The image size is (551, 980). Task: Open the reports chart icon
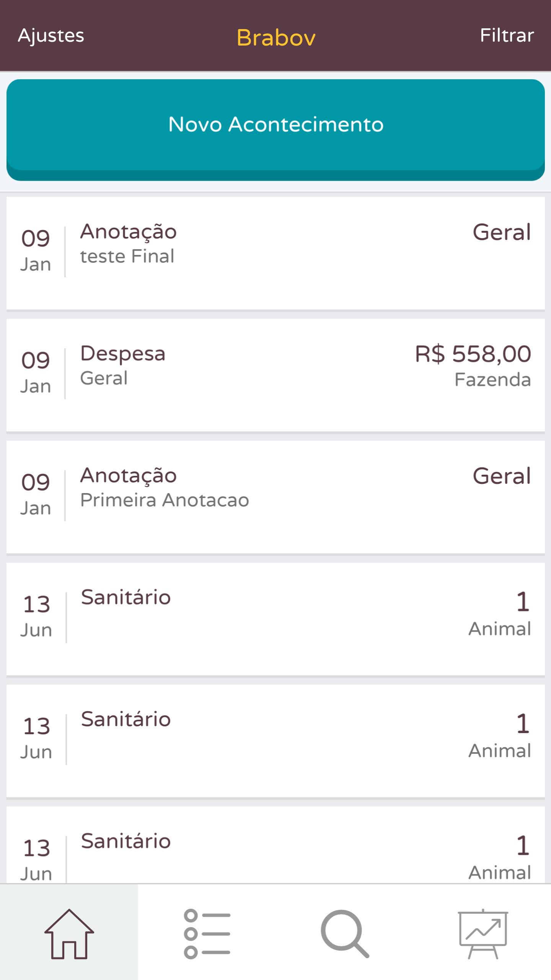click(x=483, y=933)
